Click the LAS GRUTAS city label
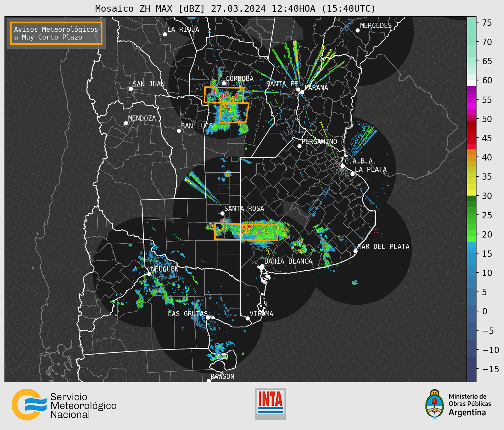Viewport: 504px width, 430px height. pos(187,314)
